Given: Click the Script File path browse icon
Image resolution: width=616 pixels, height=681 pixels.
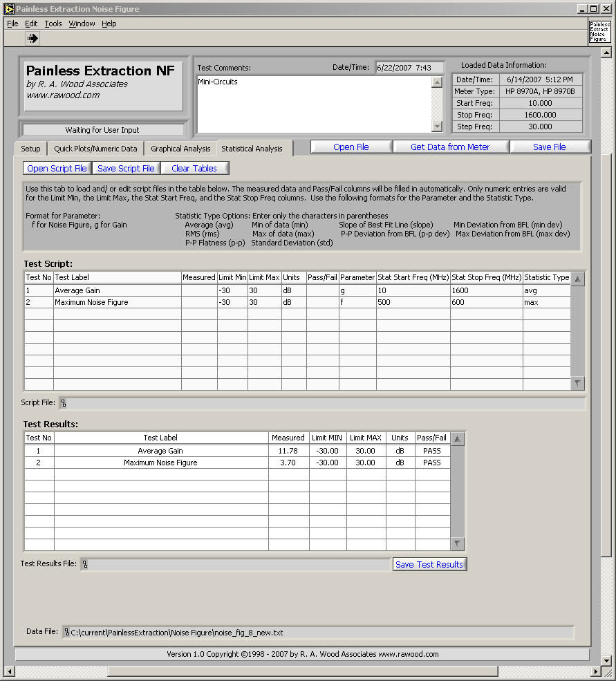Looking at the screenshot, I should click(64, 403).
